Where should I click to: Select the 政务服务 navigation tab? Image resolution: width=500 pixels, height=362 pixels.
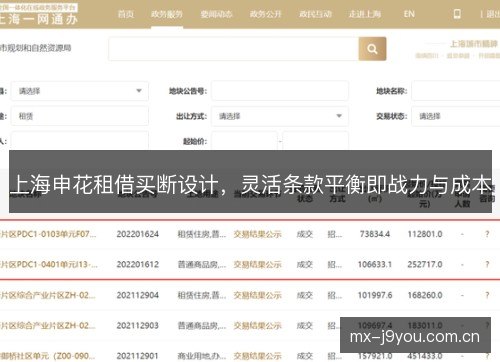[167, 14]
